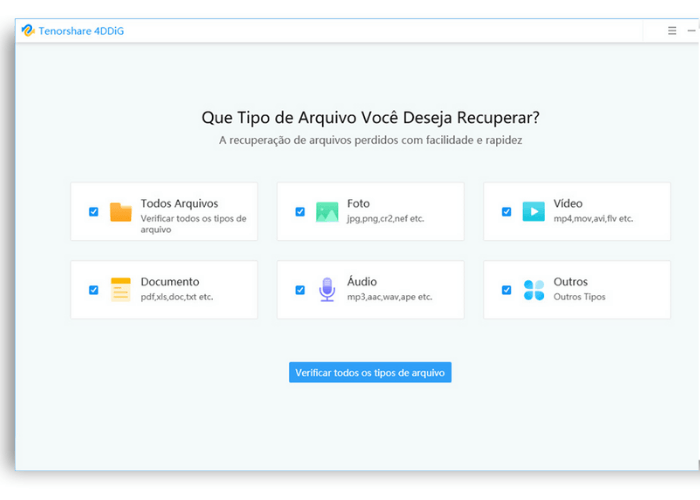This screenshot has width=700, height=500.
Task: Open the hamburger menu in title bar
Action: (672, 30)
